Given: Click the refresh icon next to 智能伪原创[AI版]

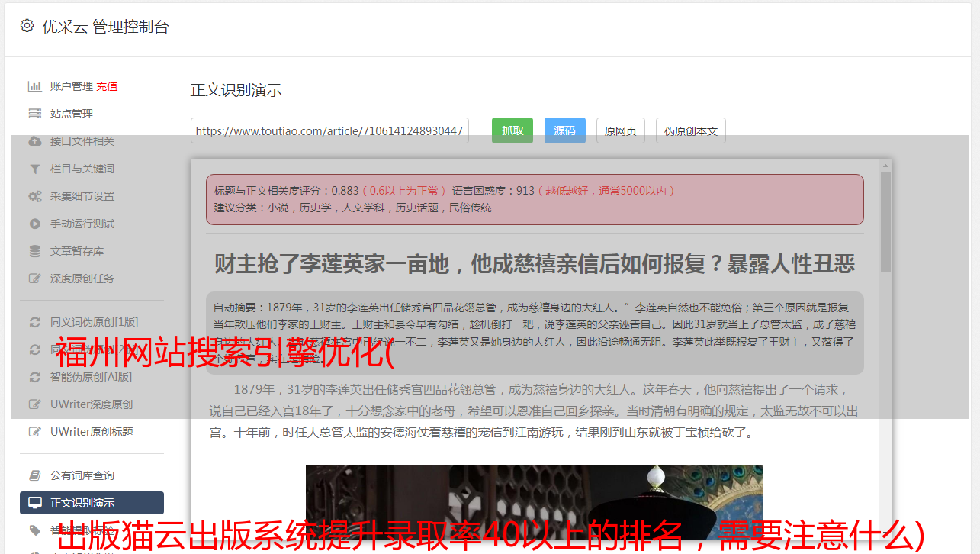Looking at the screenshot, I should [34, 377].
